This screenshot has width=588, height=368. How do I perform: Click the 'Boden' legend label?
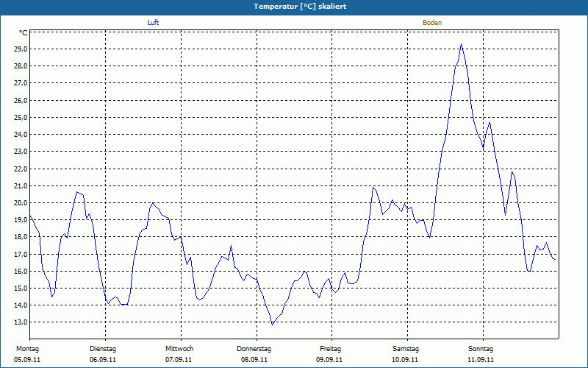point(432,23)
